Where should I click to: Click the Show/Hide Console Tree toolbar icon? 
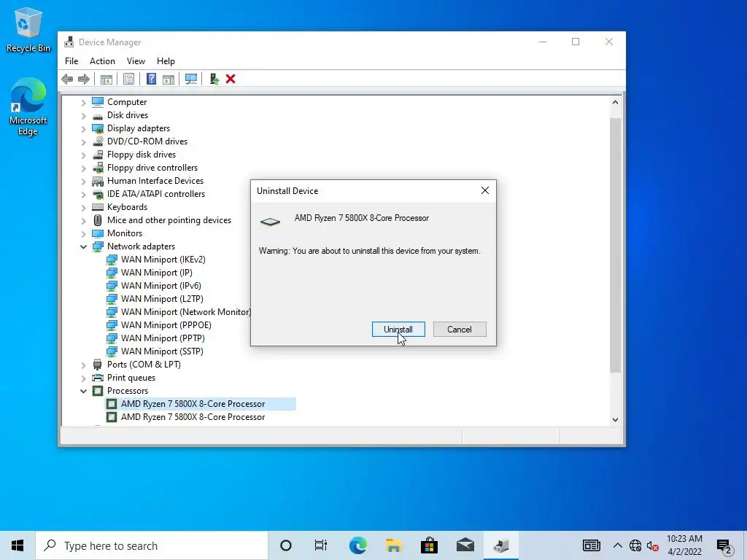tap(107, 79)
